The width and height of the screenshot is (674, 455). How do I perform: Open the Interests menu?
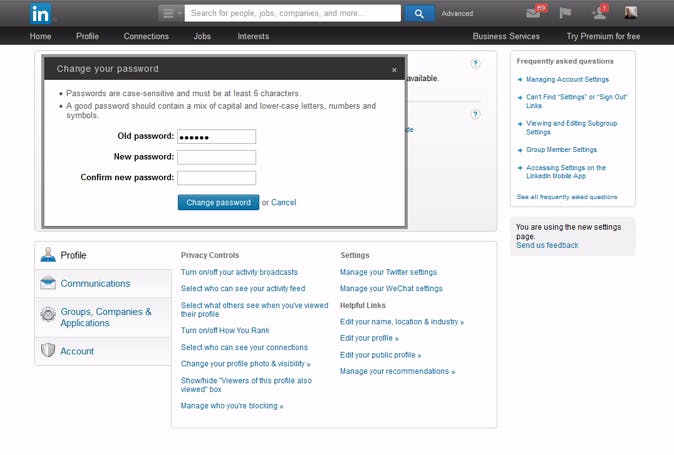(253, 37)
